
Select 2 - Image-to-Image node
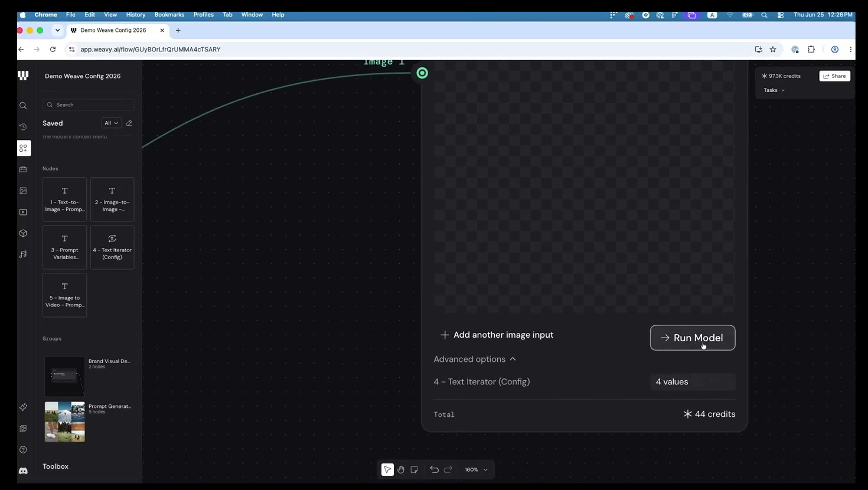(x=112, y=200)
